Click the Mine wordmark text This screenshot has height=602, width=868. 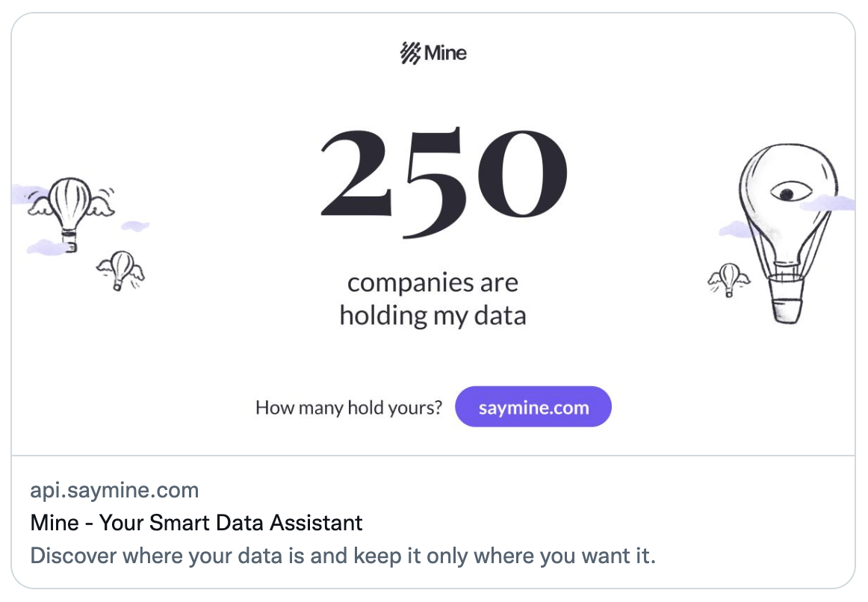click(445, 53)
